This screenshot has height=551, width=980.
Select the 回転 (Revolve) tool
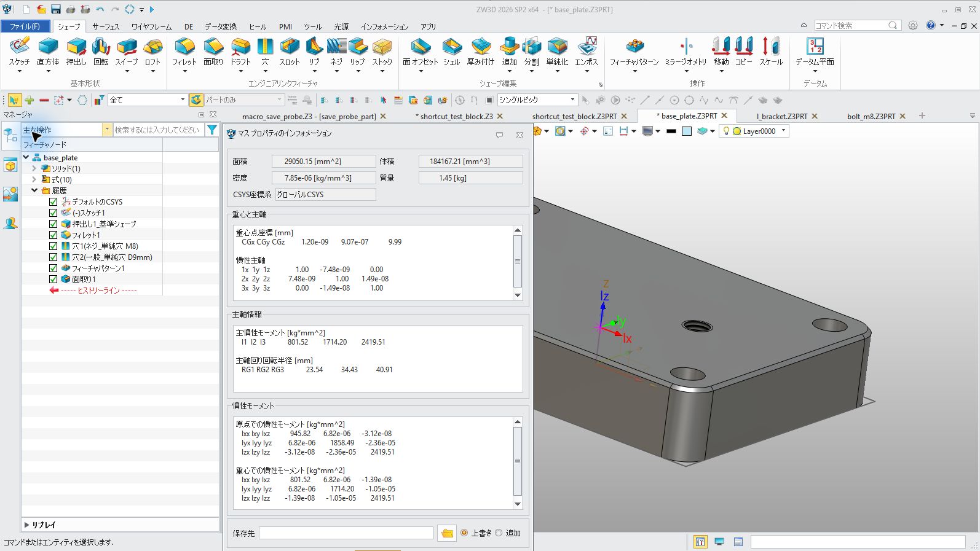click(x=101, y=52)
